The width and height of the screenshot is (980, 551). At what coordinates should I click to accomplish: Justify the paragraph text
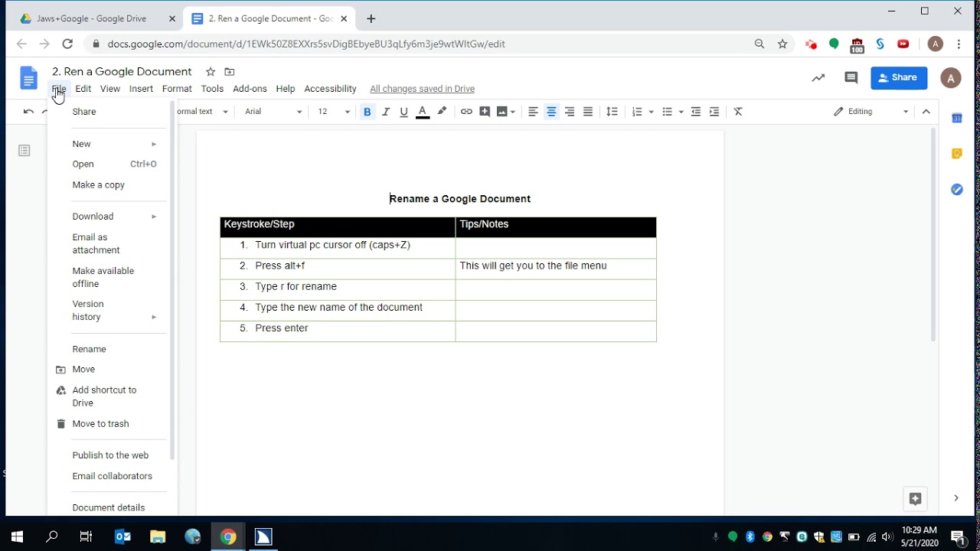[588, 112]
